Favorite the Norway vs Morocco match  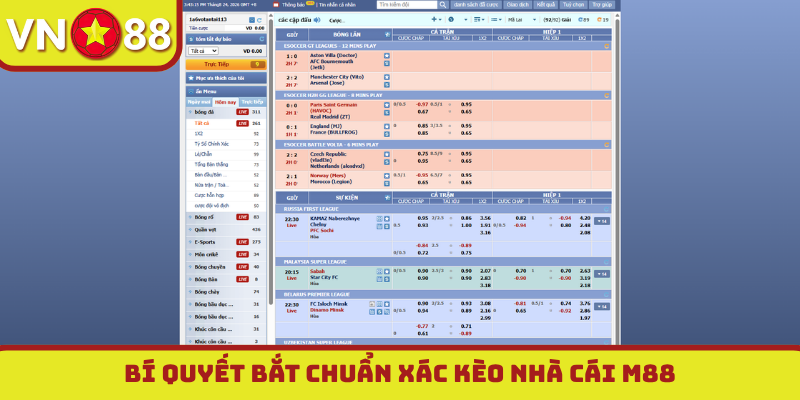coord(387,176)
